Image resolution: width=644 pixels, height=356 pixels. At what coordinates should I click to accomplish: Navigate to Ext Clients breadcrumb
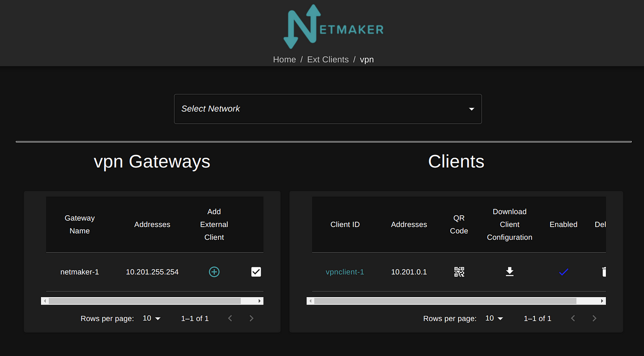(x=328, y=59)
